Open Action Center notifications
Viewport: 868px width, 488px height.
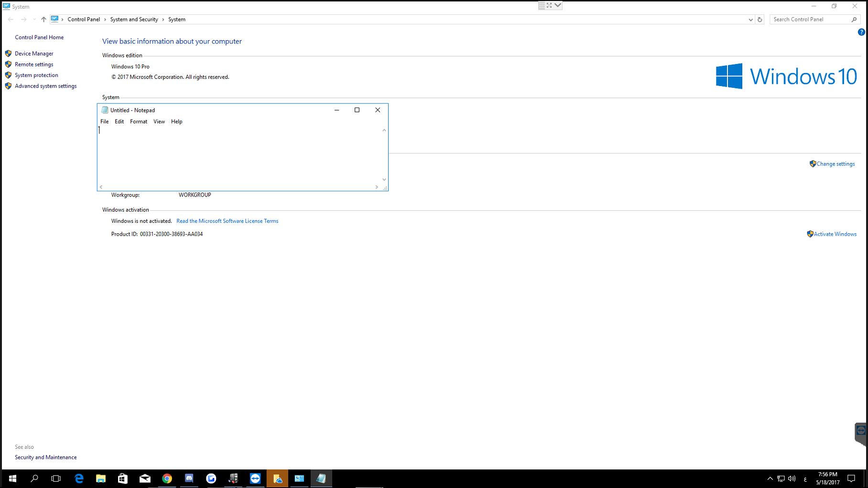(x=851, y=478)
